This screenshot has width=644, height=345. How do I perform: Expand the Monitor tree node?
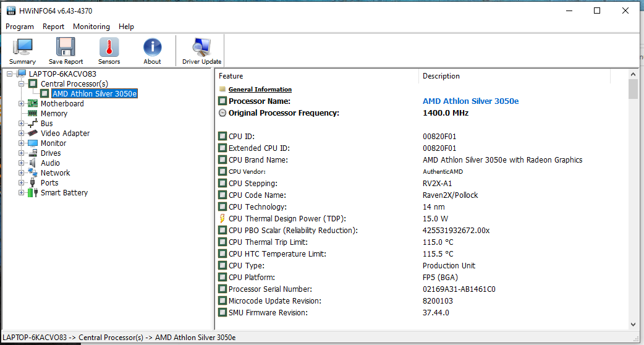[22, 143]
